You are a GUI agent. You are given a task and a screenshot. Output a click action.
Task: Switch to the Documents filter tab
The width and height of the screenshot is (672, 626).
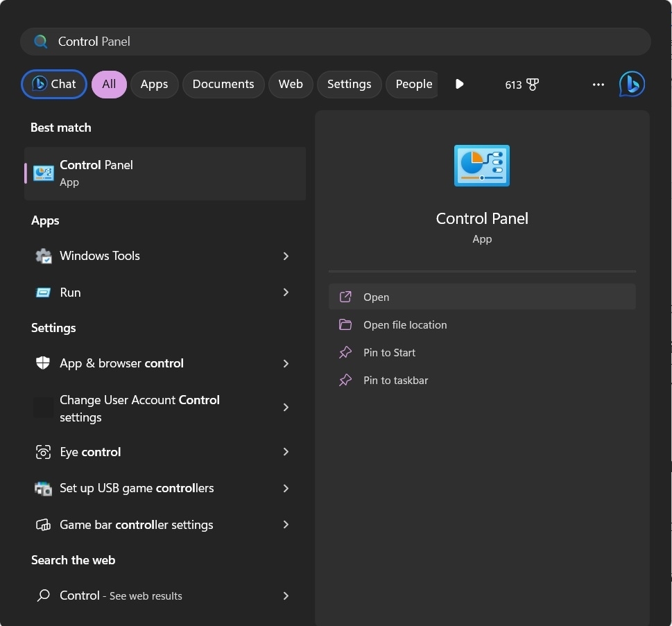[223, 84]
